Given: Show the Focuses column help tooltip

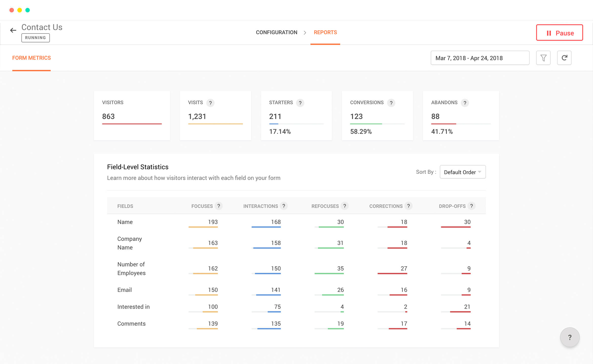Looking at the screenshot, I should tap(218, 206).
